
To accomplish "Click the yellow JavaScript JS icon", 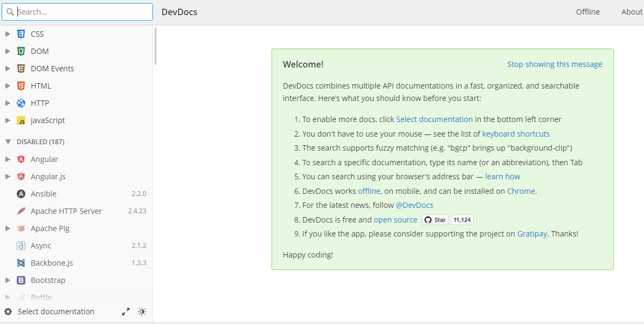I will coord(21,121).
